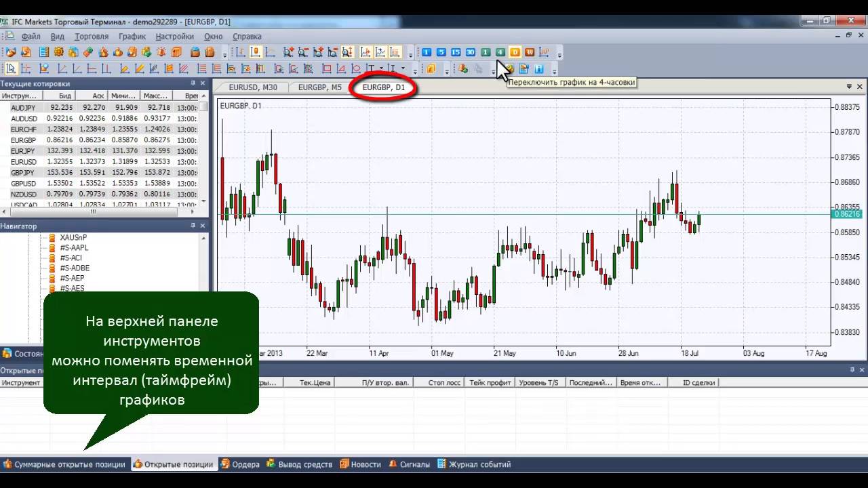This screenshot has width=868, height=488.
Task: Select the text label T tool
Action: (370, 68)
